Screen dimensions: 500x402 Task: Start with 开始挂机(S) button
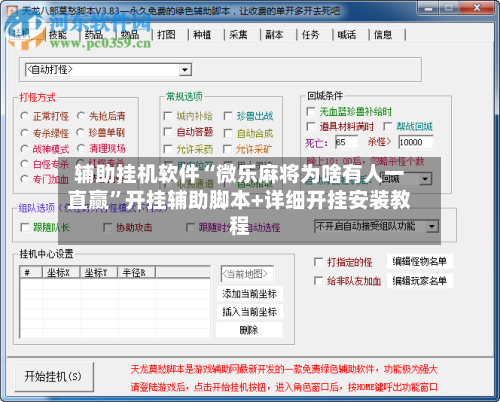point(54,377)
